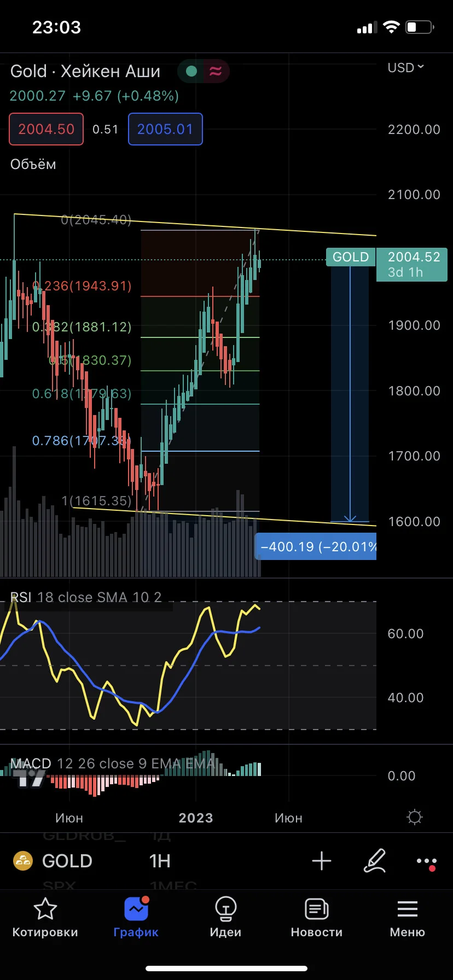Tap the RSI 60.00 scale value
The width and height of the screenshot is (453, 980).
click(405, 634)
